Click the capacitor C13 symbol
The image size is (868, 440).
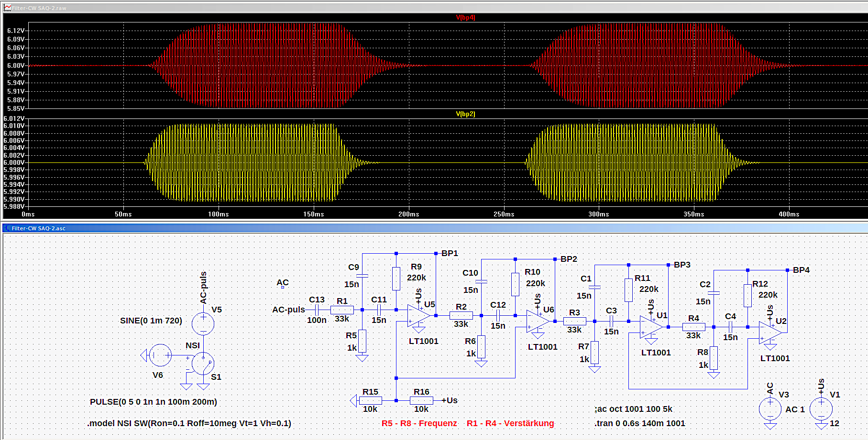(317, 310)
